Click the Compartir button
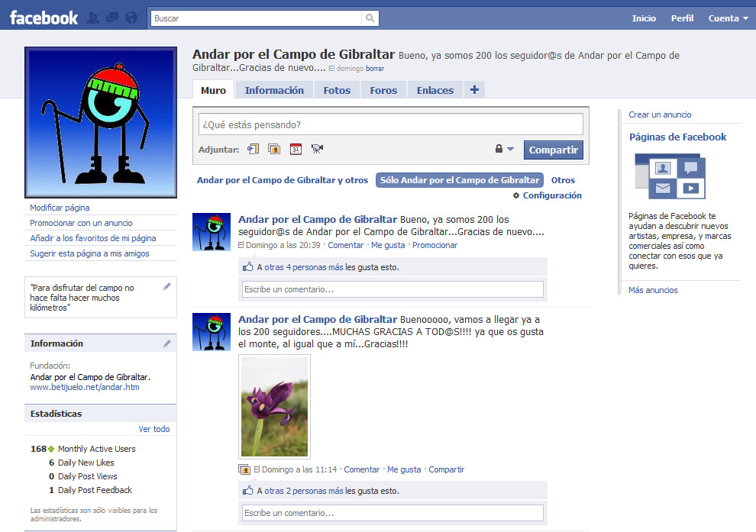 [x=554, y=150]
